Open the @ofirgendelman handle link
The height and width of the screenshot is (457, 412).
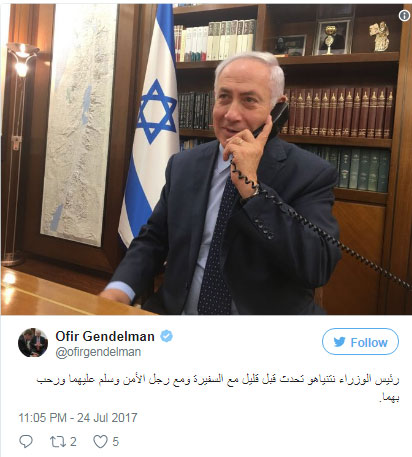pyautogui.click(x=98, y=352)
